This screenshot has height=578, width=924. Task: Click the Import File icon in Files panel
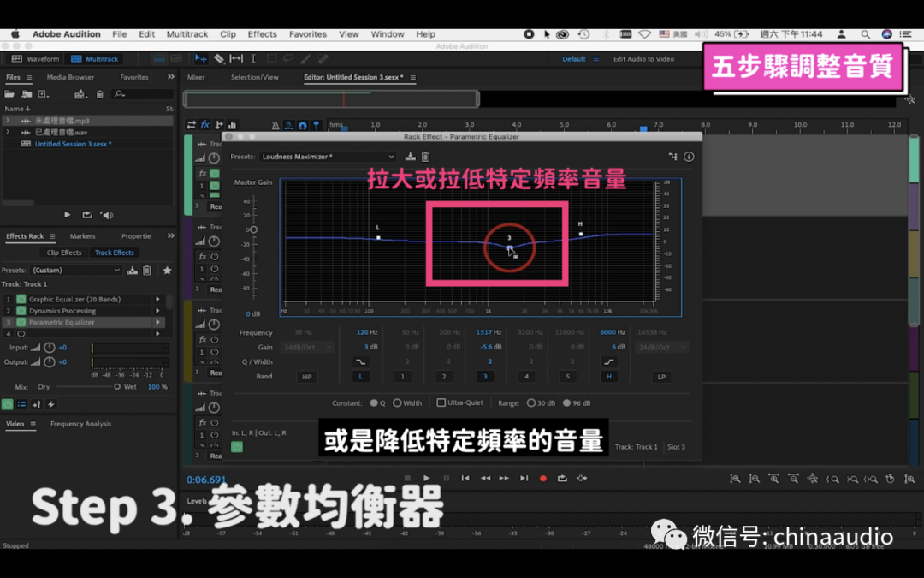point(27,94)
